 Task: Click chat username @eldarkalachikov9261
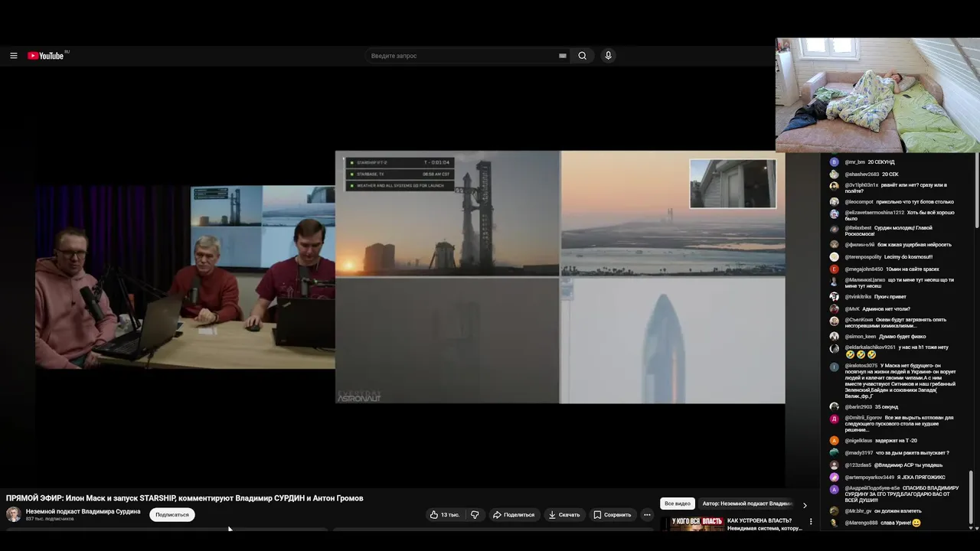[x=871, y=347]
